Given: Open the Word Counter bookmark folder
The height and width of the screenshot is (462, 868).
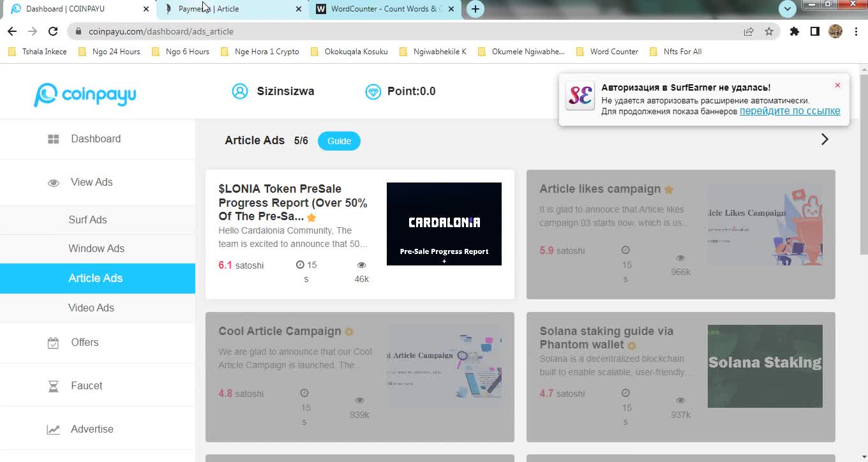Looking at the screenshot, I should tap(607, 52).
